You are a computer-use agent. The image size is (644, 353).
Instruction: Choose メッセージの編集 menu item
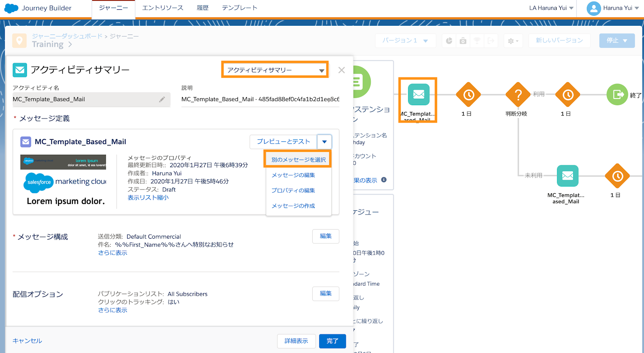point(293,175)
